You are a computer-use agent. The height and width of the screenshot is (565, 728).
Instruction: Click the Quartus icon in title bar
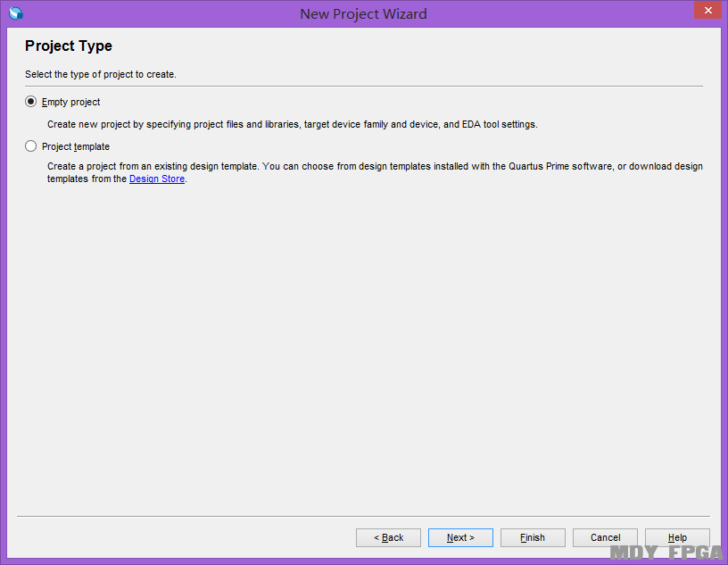[x=16, y=13]
